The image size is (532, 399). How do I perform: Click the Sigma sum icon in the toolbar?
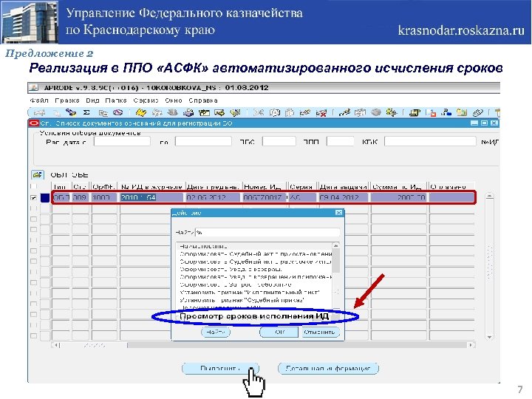point(86,112)
